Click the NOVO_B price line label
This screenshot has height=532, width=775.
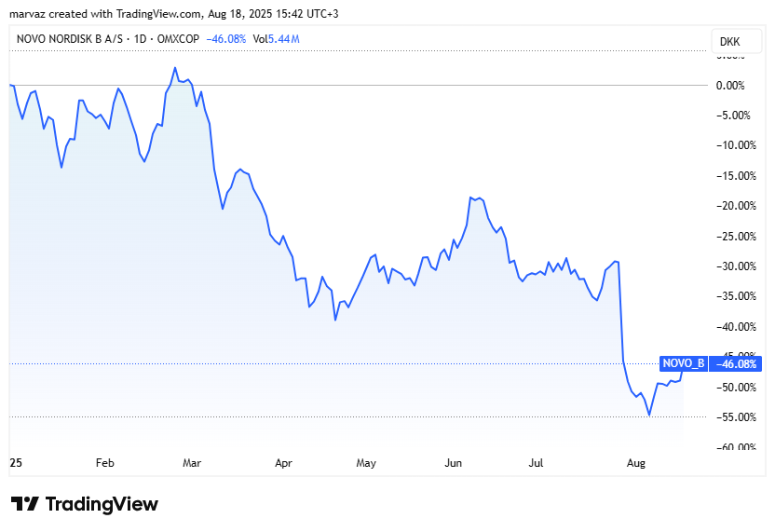pos(684,363)
